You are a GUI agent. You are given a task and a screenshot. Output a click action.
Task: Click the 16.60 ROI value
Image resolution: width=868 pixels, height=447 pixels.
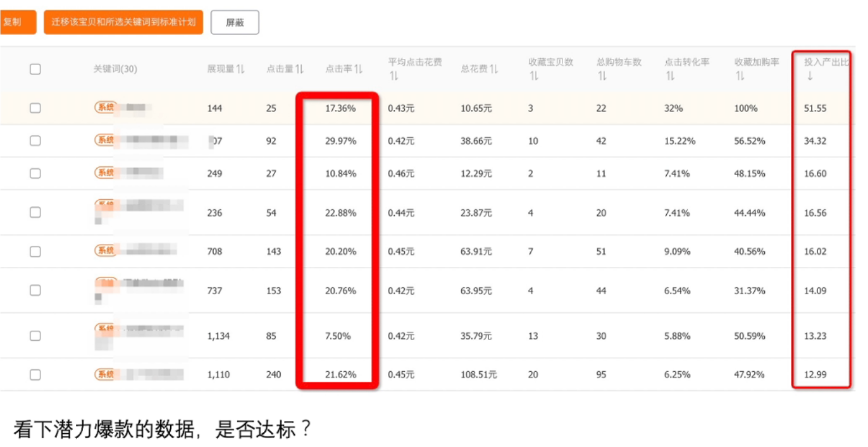(815, 173)
